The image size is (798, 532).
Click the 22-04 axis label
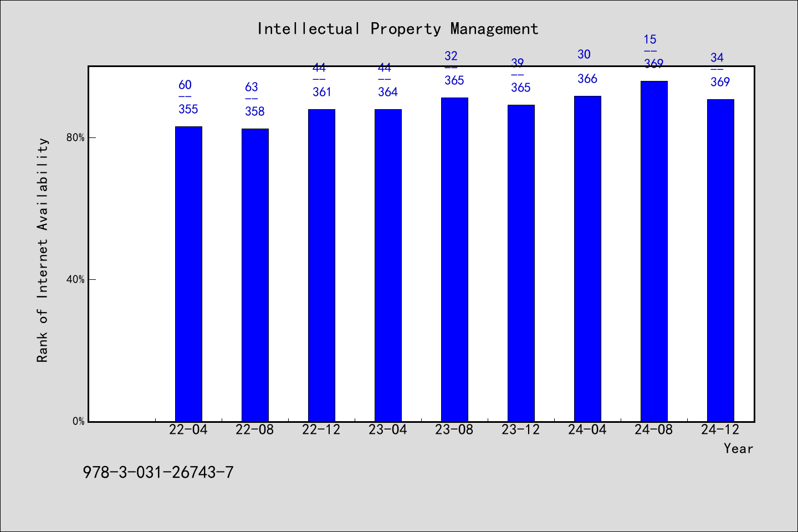pyautogui.click(x=188, y=429)
